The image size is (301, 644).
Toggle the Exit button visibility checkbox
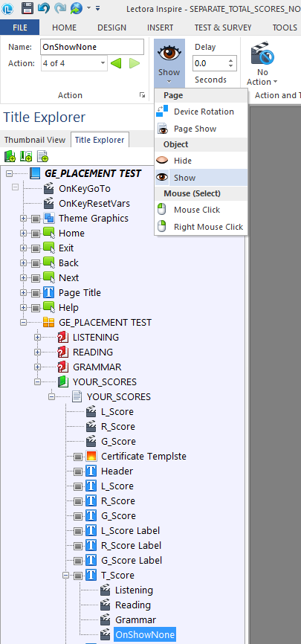point(36,248)
